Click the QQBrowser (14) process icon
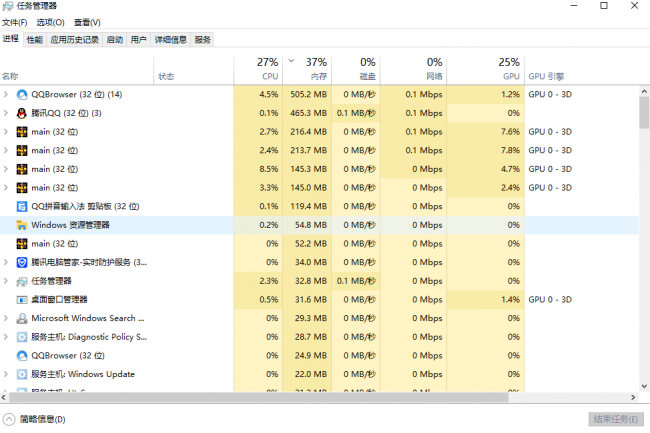The image size is (650, 433). pos(22,94)
